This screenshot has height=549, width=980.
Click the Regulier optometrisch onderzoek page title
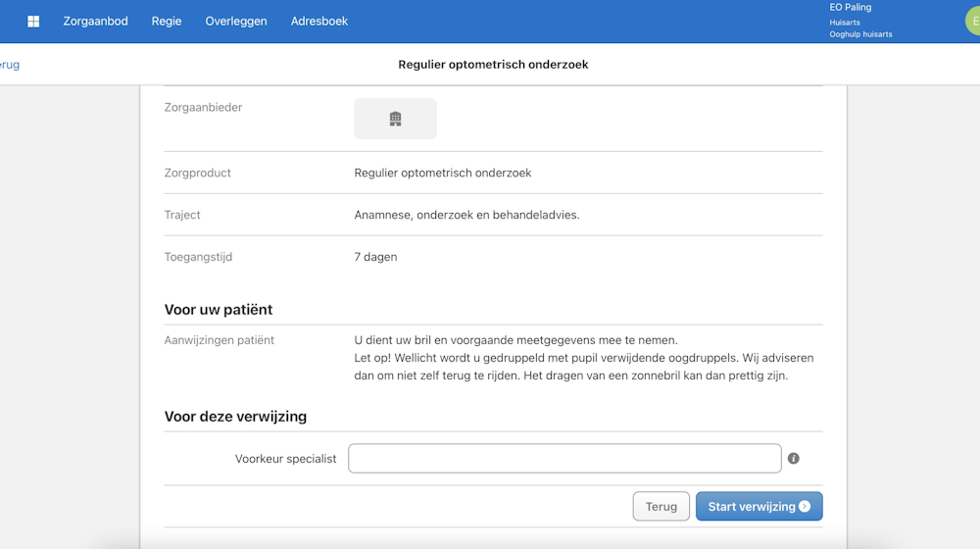[x=493, y=65]
